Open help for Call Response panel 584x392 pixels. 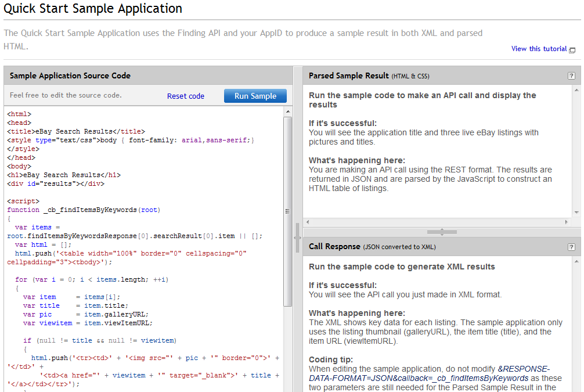(x=571, y=247)
